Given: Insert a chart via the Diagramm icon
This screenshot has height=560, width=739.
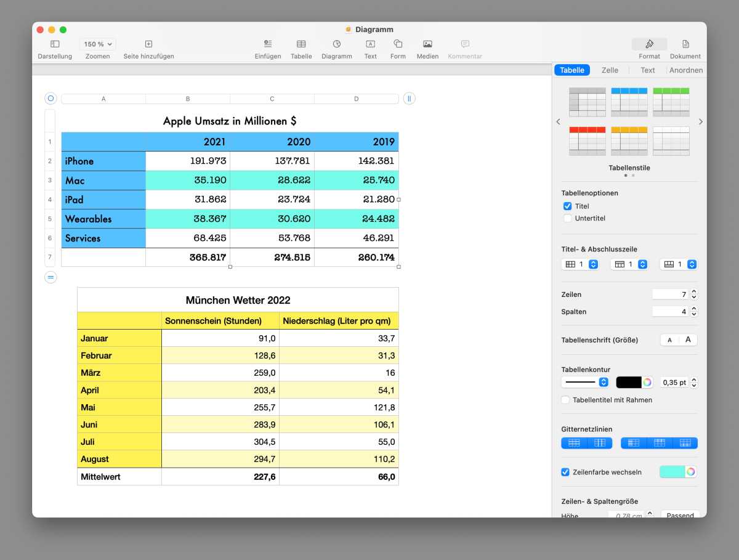Looking at the screenshot, I should click(337, 44).
